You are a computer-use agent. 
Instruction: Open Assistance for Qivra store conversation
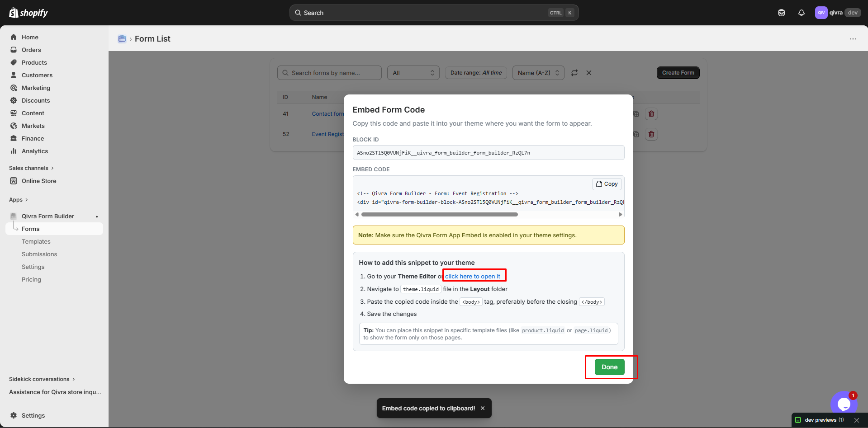55,392
